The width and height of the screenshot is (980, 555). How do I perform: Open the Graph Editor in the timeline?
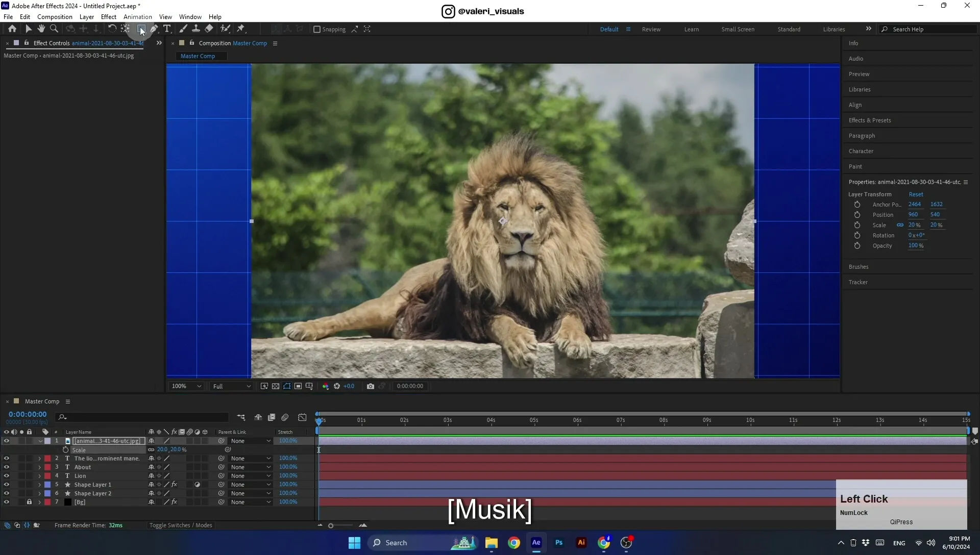(302, 417)
